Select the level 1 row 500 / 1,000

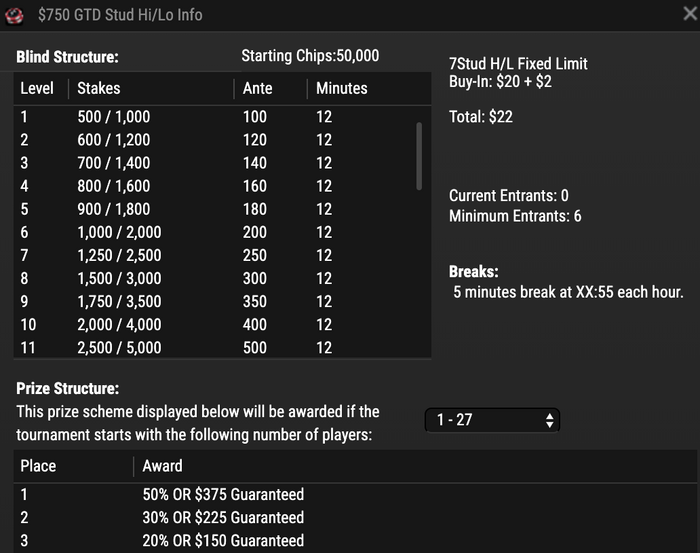pyautogui.click(x=214, y=117)
